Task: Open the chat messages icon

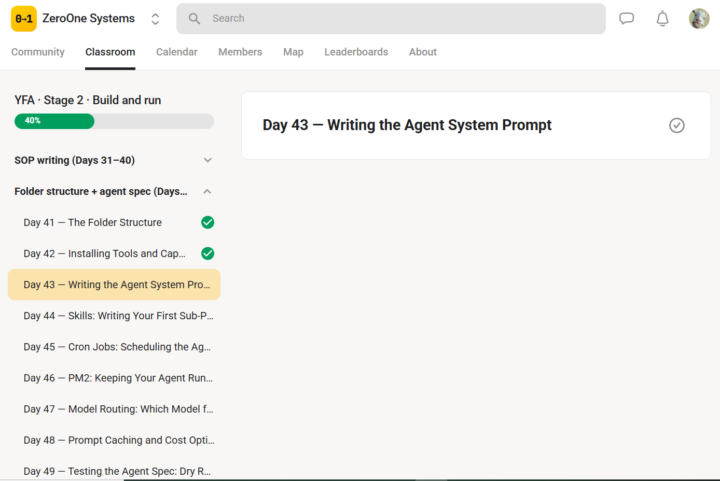Action: pyautogui.click(x=626, y=18)
